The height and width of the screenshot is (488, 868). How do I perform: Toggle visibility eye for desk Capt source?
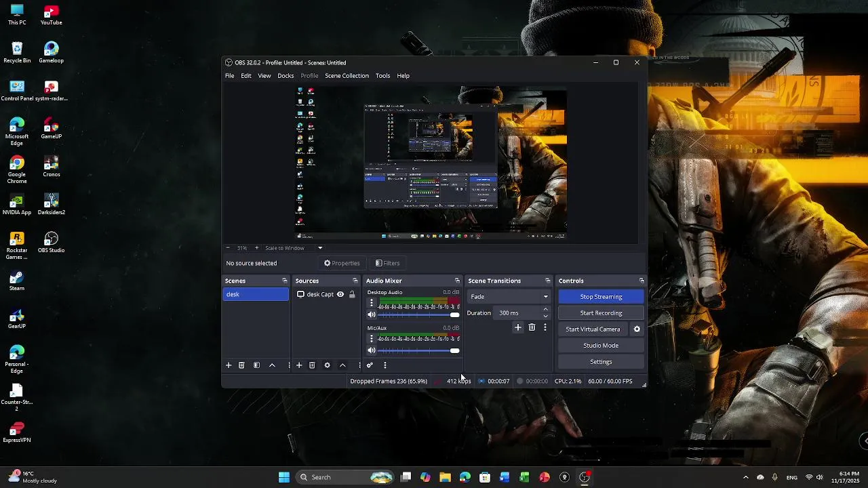tap(340, 294)
